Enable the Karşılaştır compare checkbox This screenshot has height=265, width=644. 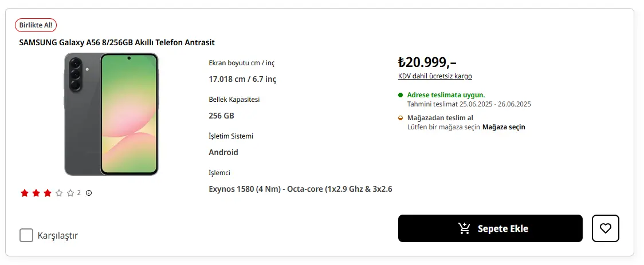pyautogui.click(x=26, y=235)
